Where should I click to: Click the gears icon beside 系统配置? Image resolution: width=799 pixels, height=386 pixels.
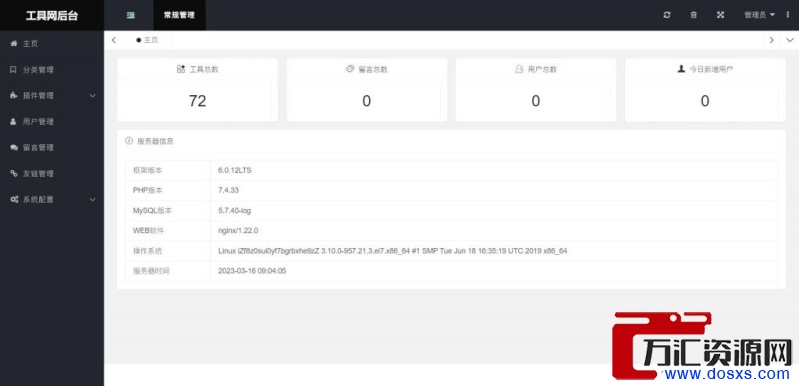(x=14, y=200)
